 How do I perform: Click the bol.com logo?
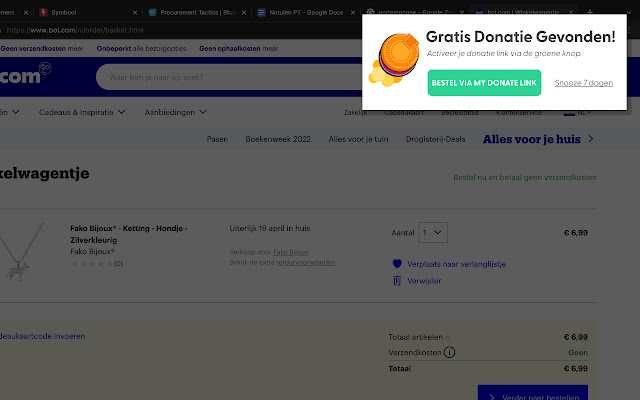coord(24,73)
